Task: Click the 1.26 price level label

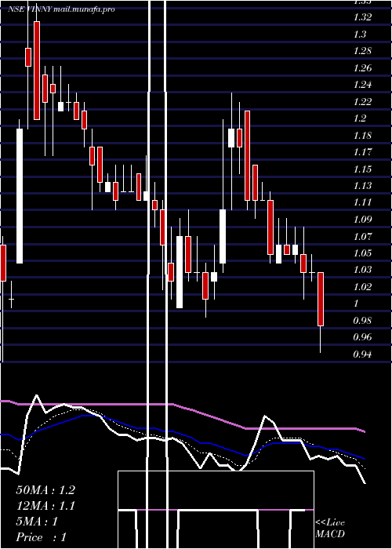Action: (x=362, y=68)
